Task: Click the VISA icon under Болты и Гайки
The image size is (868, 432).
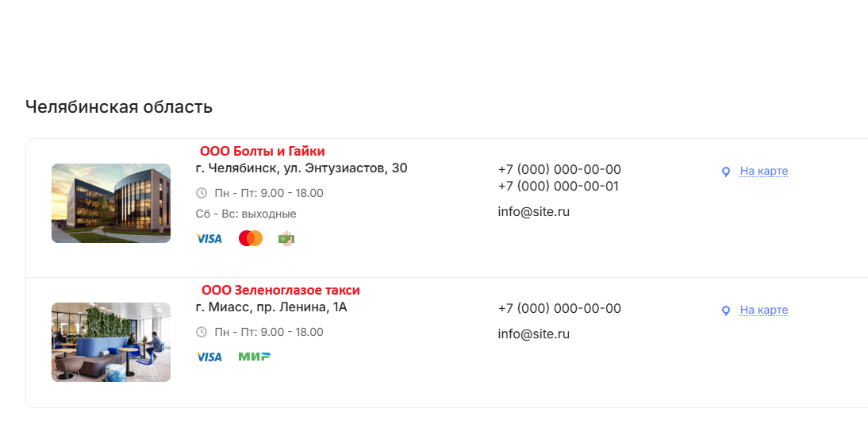Action: point(209,239)
